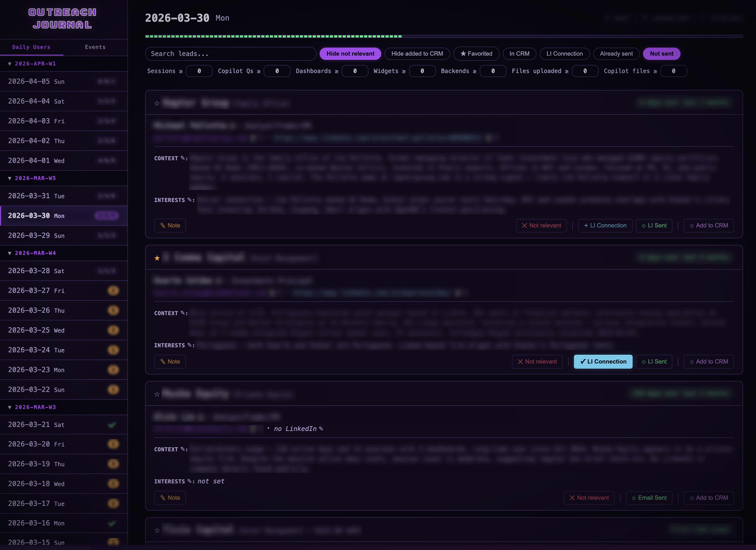Image resolution: width=756 pixels, height=550 pixels.
Task: Click the 'Backends ≥' number field
Action: (493, 71)
